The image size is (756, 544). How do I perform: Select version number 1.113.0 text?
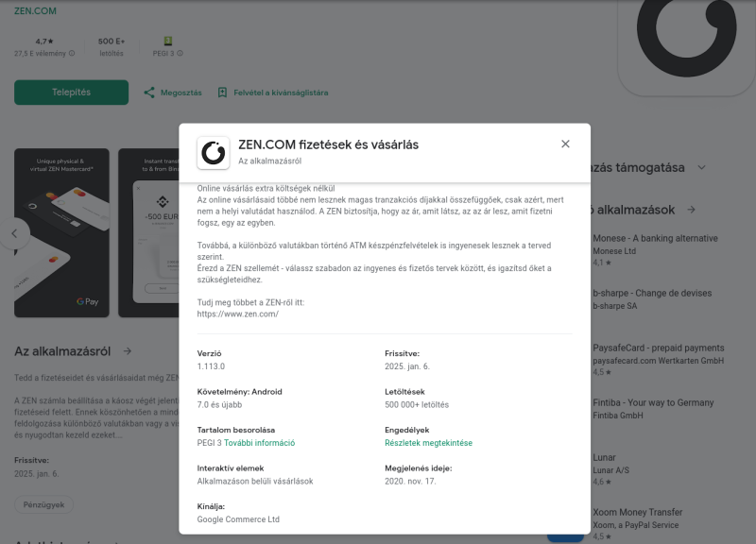point(211,366)
